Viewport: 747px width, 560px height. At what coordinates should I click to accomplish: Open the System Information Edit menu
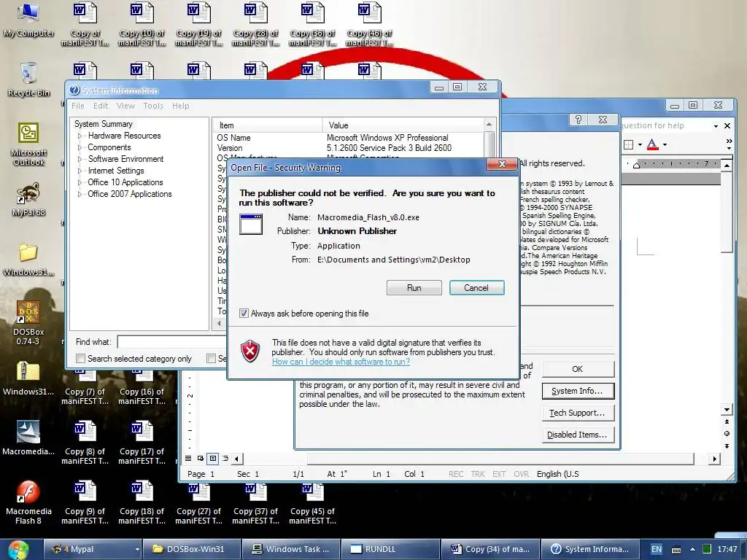click(101, 106)
